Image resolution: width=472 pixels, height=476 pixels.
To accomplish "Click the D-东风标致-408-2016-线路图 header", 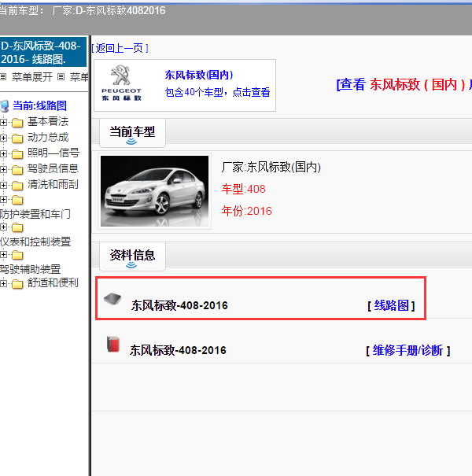I will (x=43, y=52).
